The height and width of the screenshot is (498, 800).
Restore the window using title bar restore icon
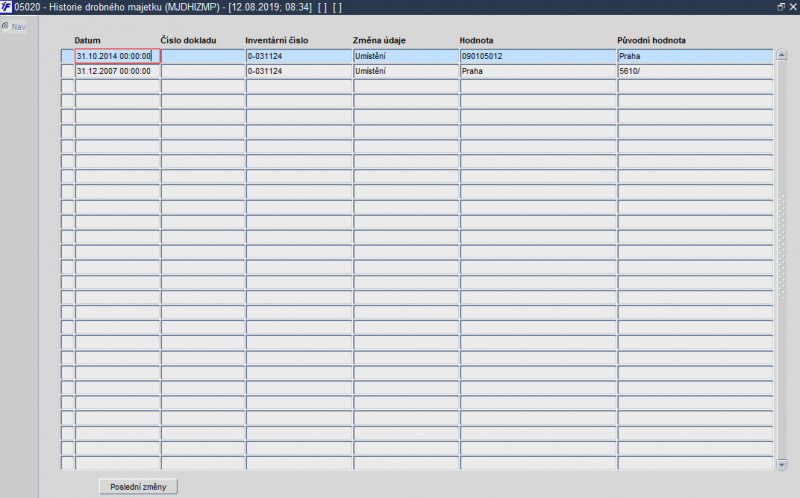point(781,7)
